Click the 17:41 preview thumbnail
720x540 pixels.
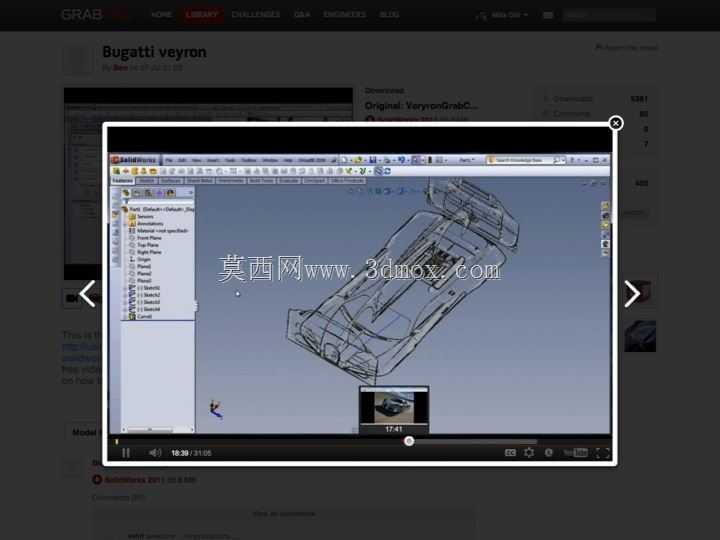[x=394, y=410]
